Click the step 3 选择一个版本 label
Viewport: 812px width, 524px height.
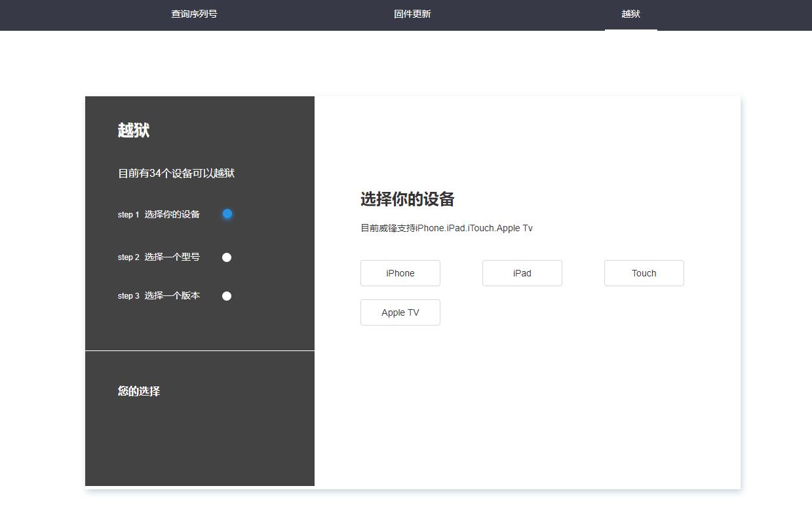159,295
